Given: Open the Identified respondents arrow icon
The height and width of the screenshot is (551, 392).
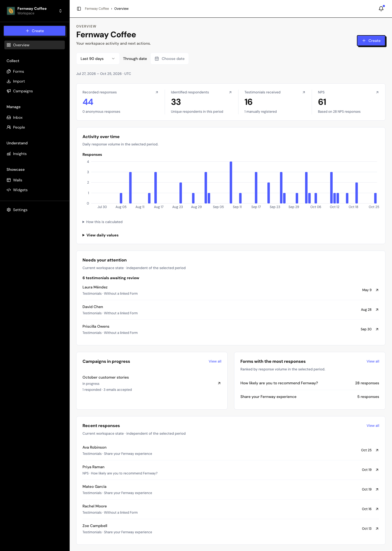Looking at the screenshot, I should point(230,92).
